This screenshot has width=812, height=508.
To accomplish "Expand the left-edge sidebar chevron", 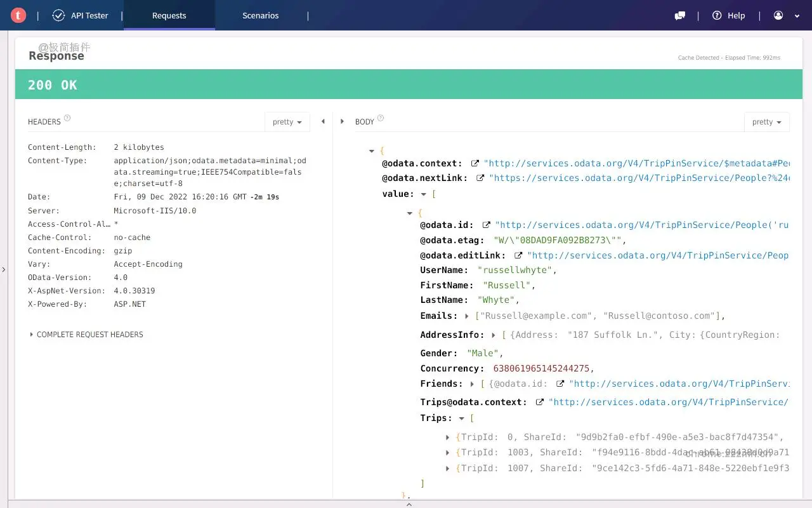I will click(4, 269).
